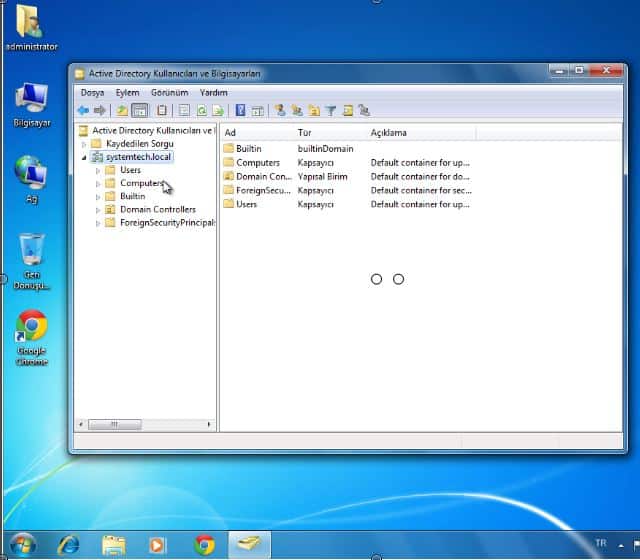Select the Computers row in the list
Viewport: 640px width, 560px height.
(257, 162)
